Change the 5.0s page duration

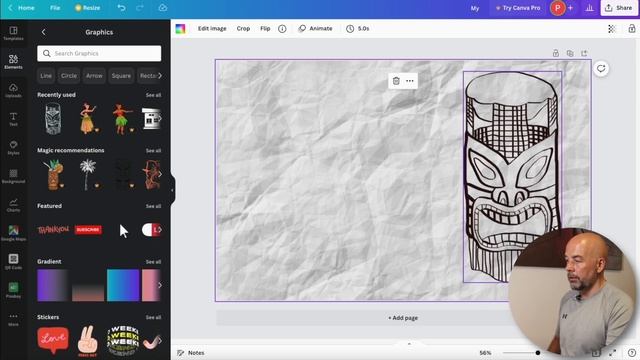(358, 29)
